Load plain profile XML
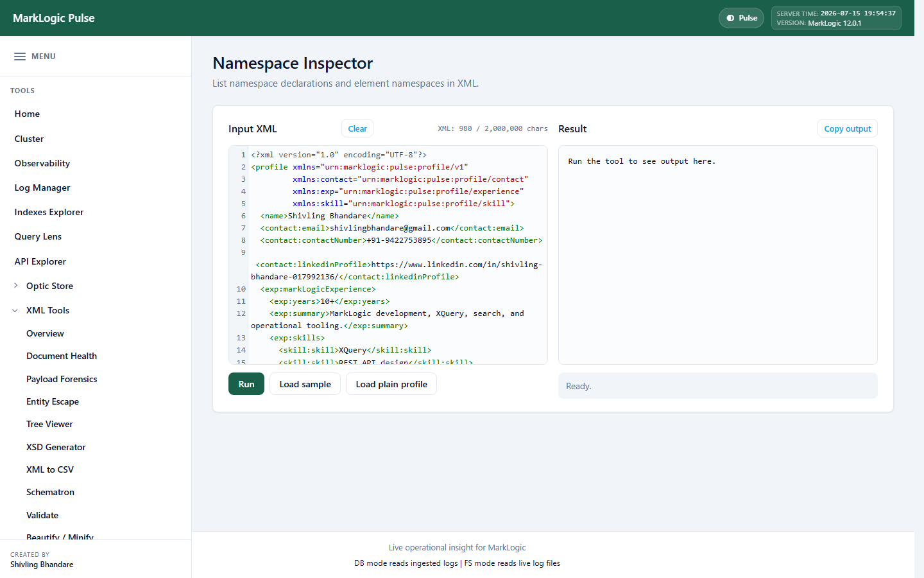 (391, 384)
